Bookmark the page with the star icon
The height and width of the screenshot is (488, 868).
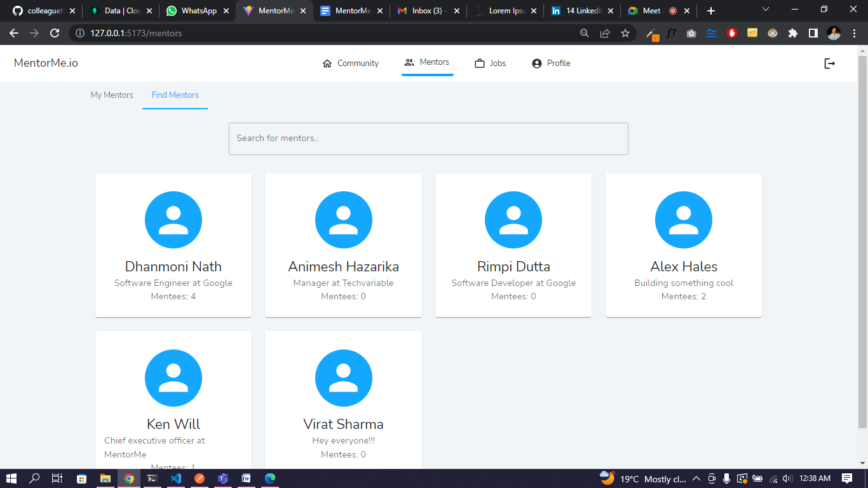(626, 34)
